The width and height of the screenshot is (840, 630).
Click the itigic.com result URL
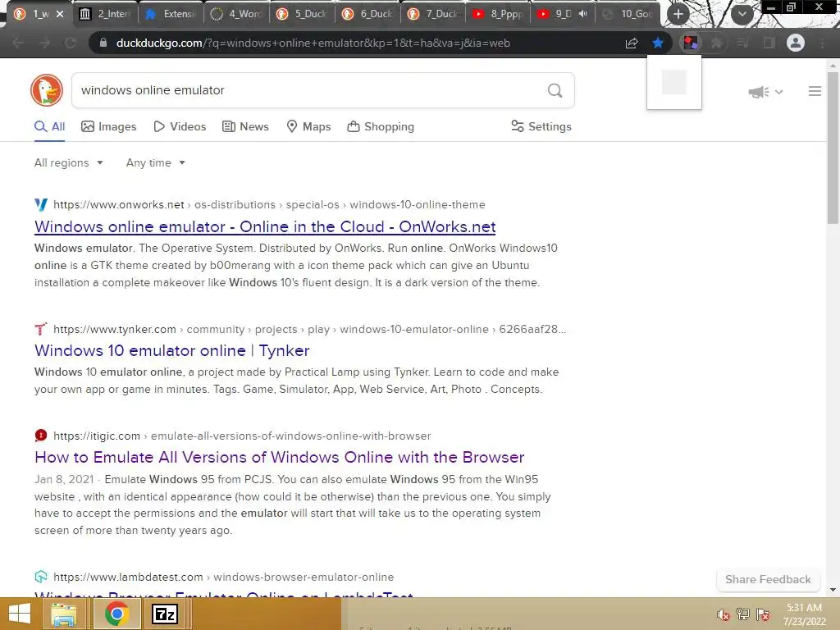[x=242, y=436]
